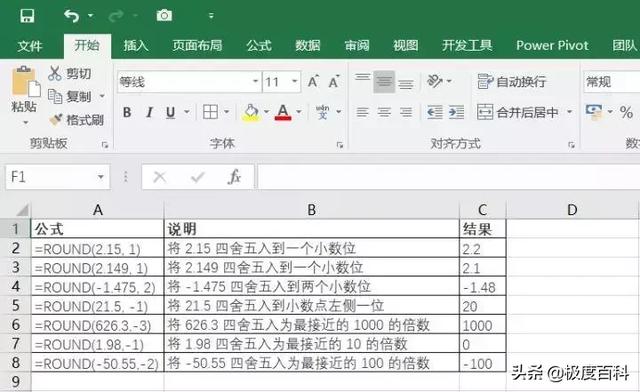Toggle 自动换行 wrap text
This screenshot has height=392, width=640.
(x=512, y=81)
